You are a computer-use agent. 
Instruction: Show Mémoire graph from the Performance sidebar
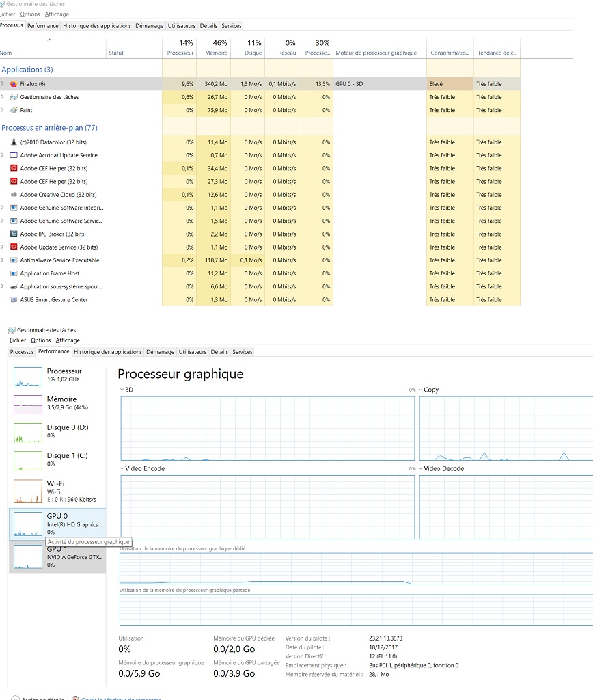click(x=57, y=403)
